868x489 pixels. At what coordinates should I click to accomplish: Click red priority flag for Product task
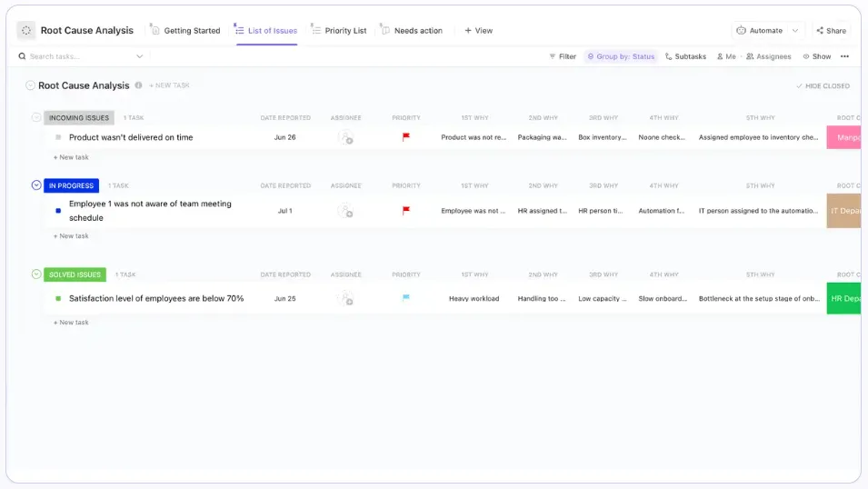405,136
